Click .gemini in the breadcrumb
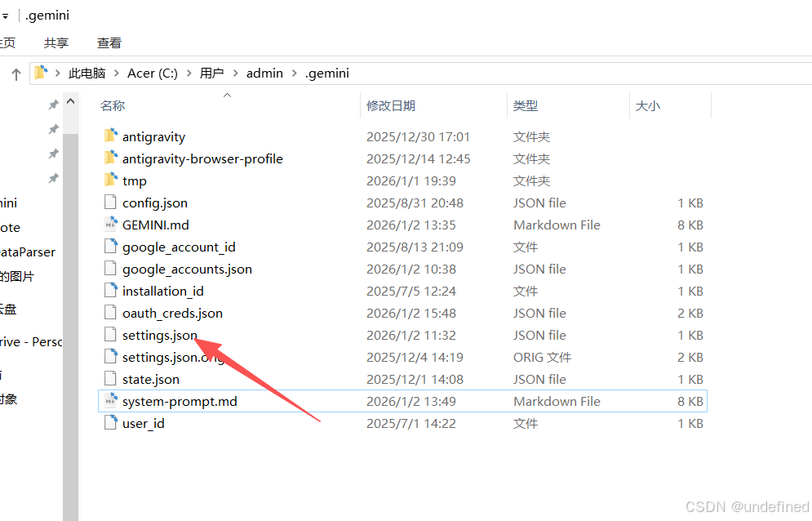The height and width of the screenshot is (521, 812). click(327, 73)
